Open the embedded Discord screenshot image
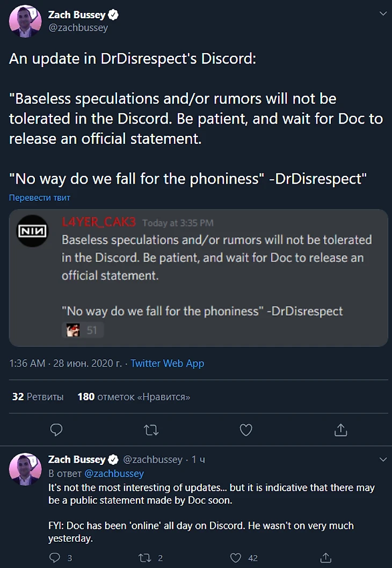 click(x=198, y=278)
